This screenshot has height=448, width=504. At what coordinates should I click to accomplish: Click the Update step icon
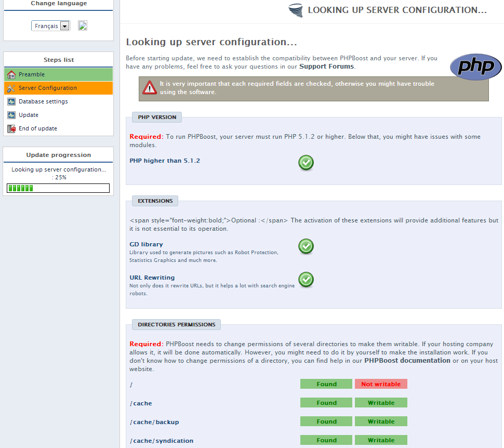click(11, 115)
